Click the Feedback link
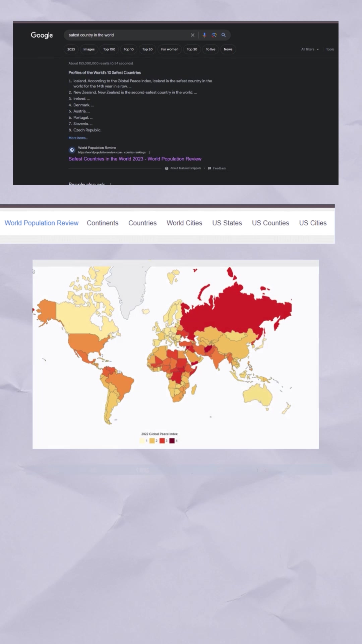 click(220, 168)
